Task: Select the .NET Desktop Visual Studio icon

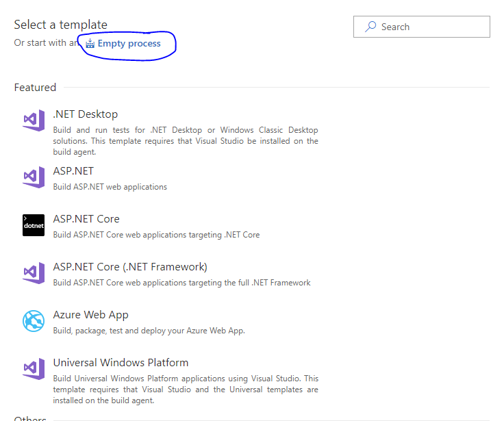Action: coord(34,120)
